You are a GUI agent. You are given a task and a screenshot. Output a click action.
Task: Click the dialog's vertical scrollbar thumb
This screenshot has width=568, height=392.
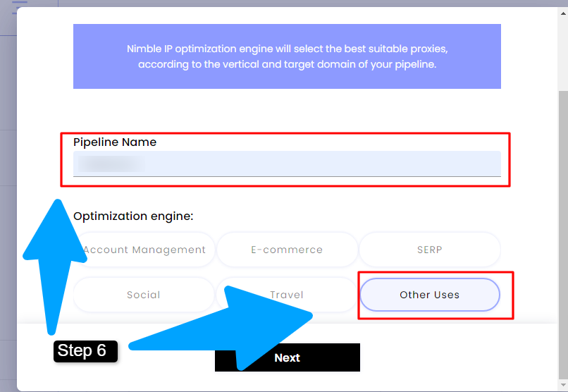coord(563,235)
